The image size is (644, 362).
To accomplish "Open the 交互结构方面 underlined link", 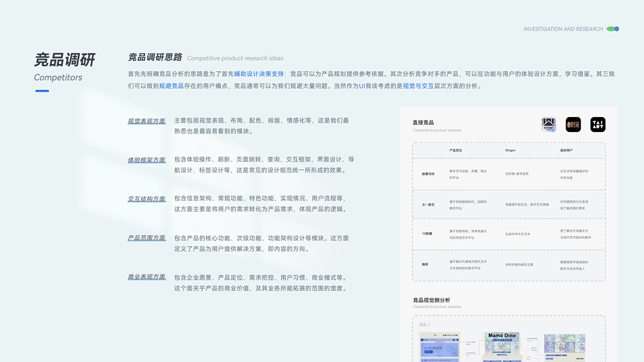I will (147, 199).
